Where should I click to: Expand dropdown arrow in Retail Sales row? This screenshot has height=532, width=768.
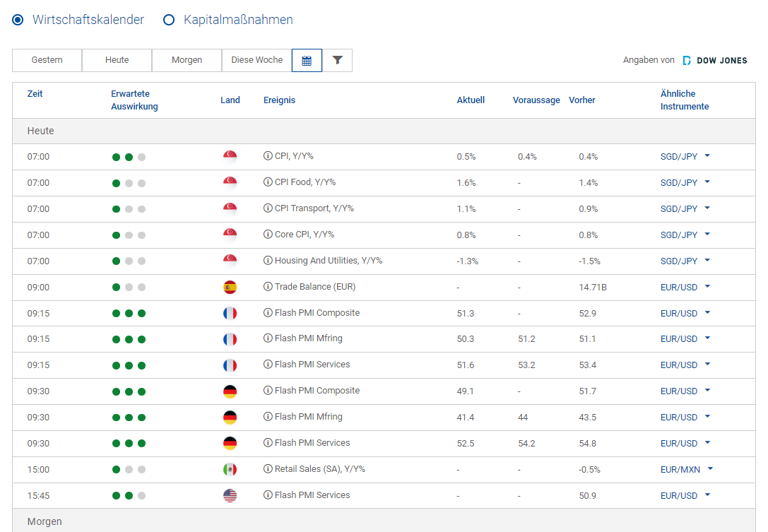click(710, 469)
